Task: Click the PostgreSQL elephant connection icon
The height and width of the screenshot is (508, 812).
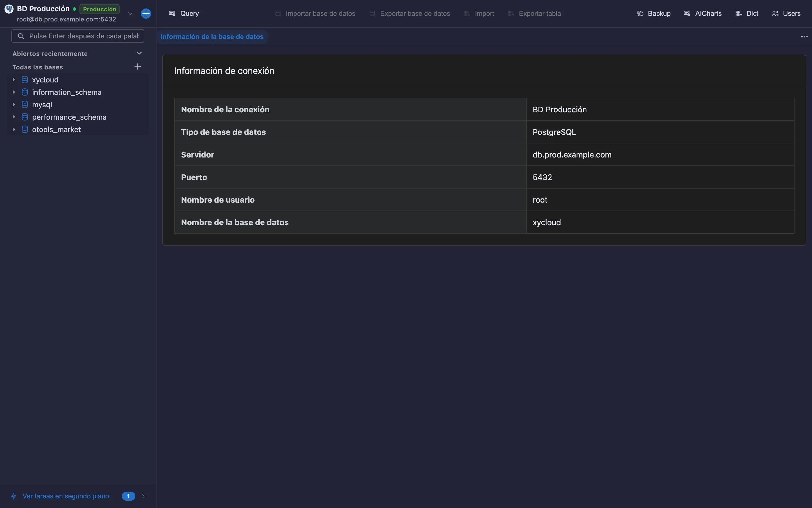Action: pyautogui.click(x=9, y=9)
